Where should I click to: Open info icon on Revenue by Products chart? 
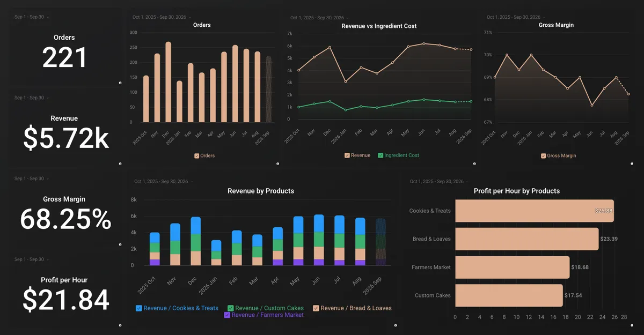[396, 325]
